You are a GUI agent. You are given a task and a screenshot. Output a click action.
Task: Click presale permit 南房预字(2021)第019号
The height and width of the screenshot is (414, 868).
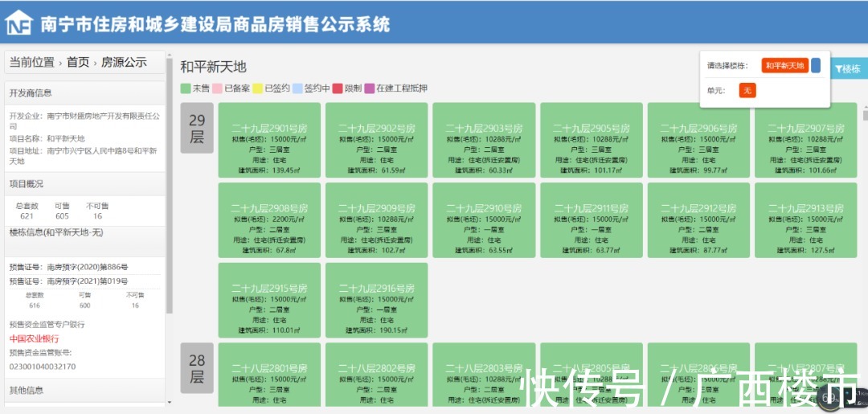87,281
